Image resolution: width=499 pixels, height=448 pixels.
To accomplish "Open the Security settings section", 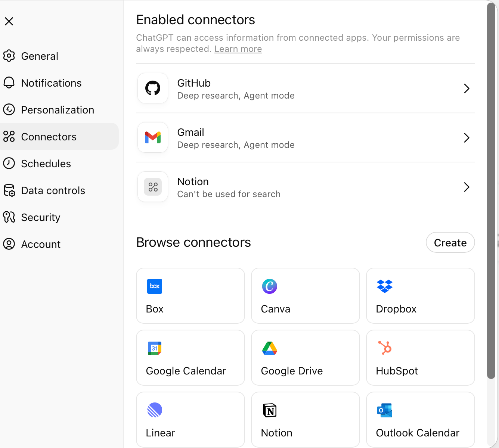I will pos(59,217).
